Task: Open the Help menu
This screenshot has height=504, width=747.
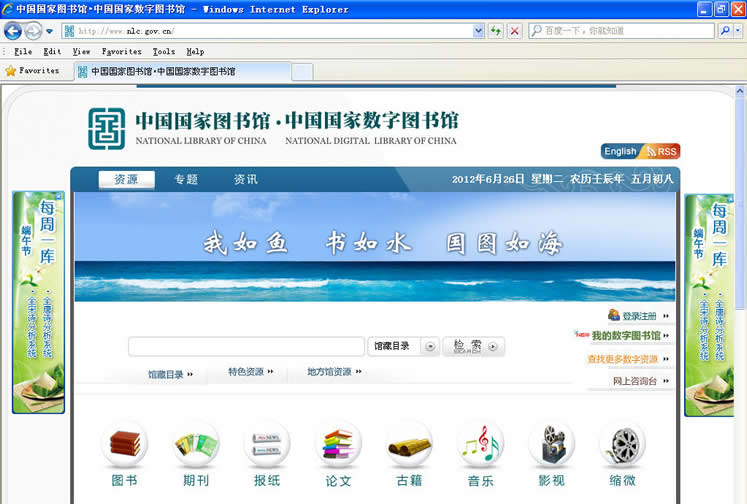Action: coord(195,51)
